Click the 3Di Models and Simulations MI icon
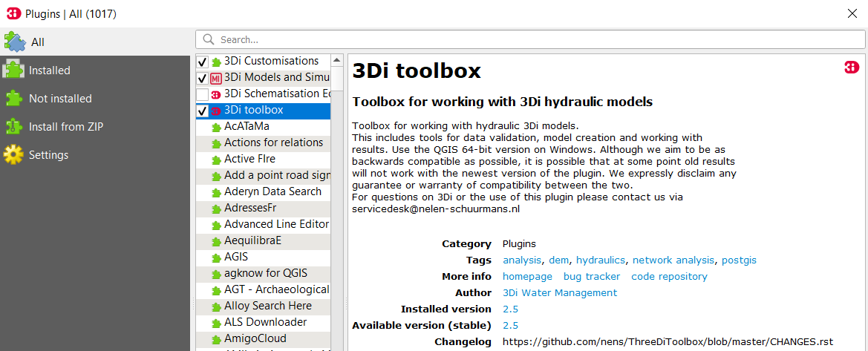This screenshot has height=351, width=868. click(216, 78)
